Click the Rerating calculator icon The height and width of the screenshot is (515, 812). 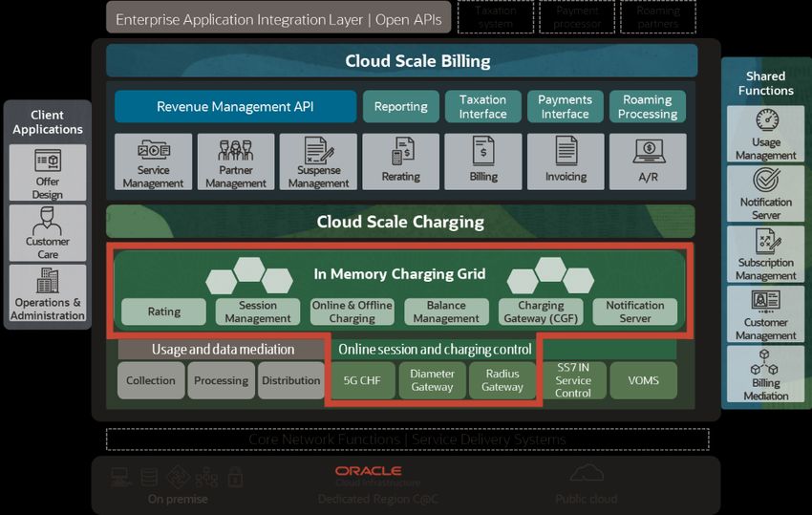pos(402,151)
